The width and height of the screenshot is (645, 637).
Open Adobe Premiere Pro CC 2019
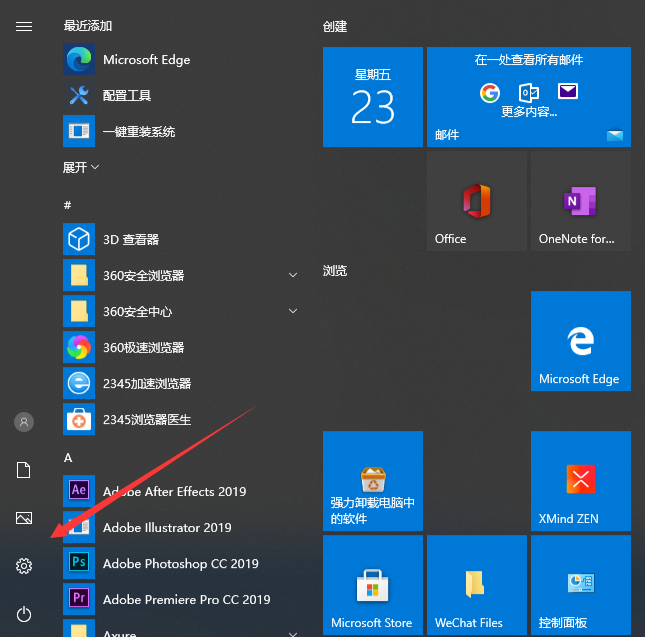pos(186,600)
